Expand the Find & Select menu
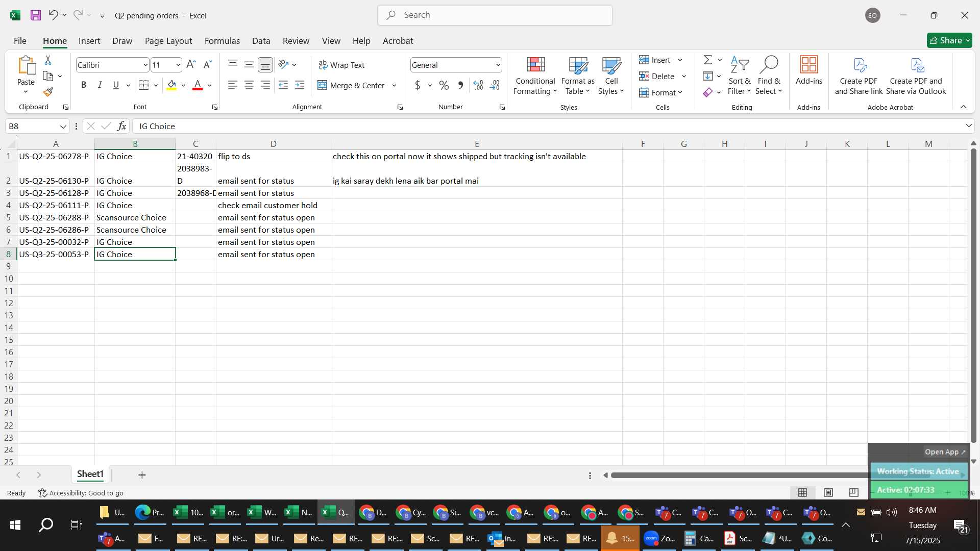Image resolution: width=980 pixels, height=551 pixels. (769, 76)
